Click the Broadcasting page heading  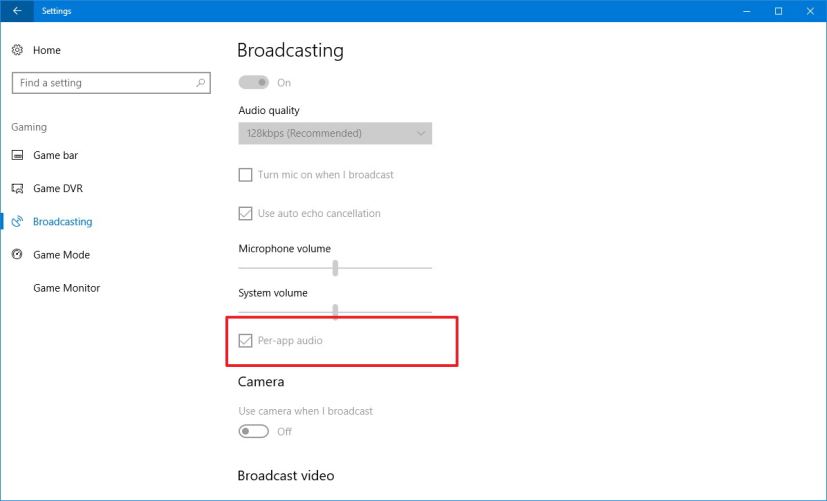point(290,51)
